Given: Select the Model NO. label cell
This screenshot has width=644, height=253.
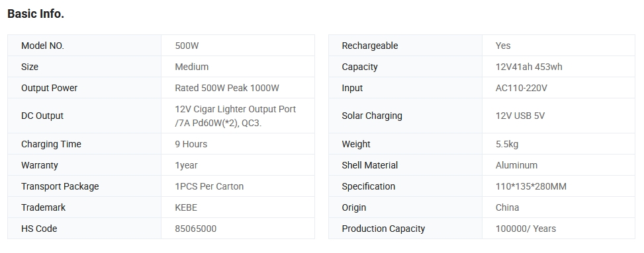Looking at the screenshot, I should [84, 46].
